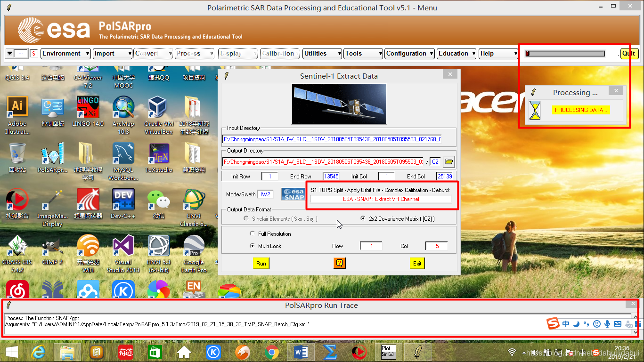Open the Dev-C++ desktop icon
Viewport: 644px width, 362px height.
tap(123, 204)
